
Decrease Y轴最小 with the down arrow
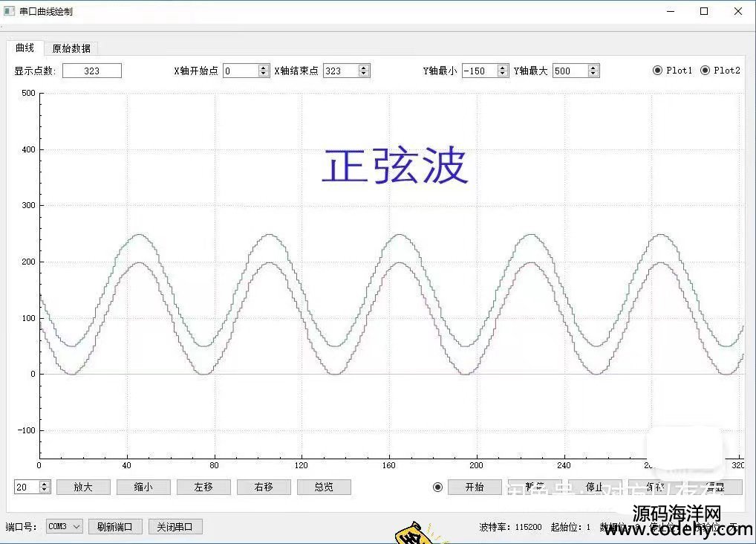point(503,74)
